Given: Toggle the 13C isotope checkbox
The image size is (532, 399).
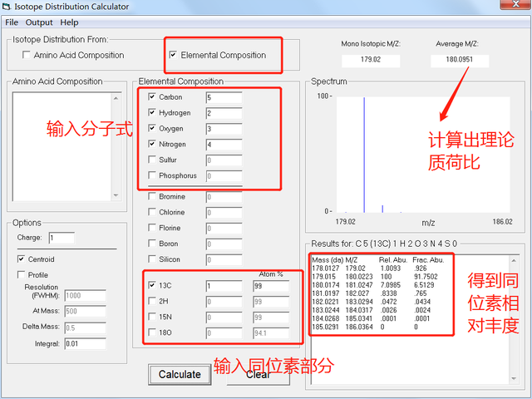Looking at the screenshot, I should pos(151,285).
